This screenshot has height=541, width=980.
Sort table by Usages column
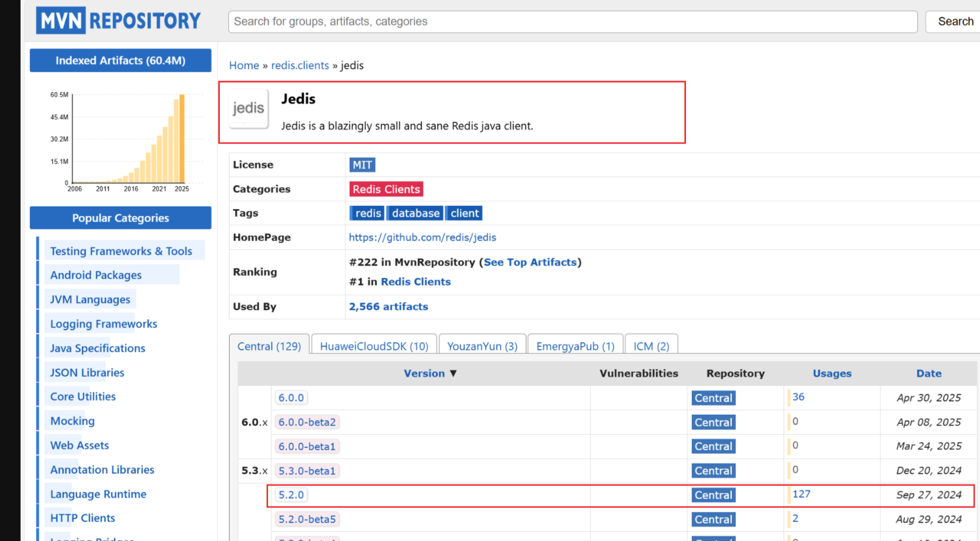coord(832,373)
